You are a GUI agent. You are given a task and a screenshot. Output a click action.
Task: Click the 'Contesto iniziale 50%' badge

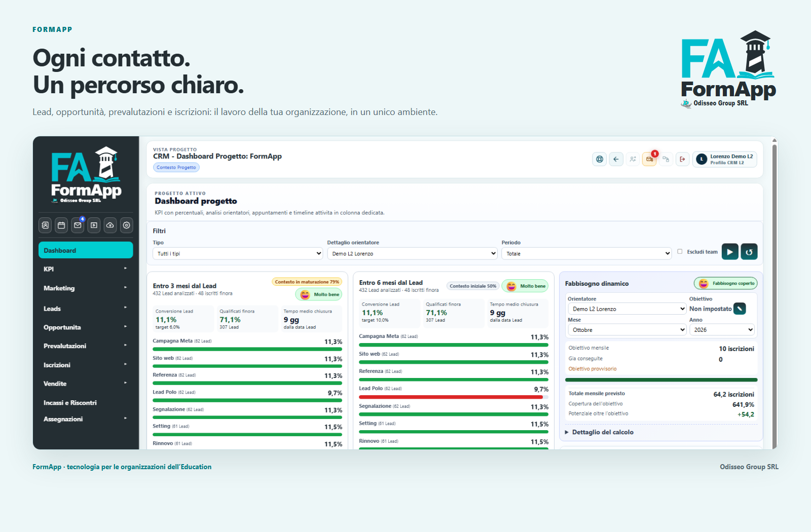pyautogui.click(x=473, y=286)
